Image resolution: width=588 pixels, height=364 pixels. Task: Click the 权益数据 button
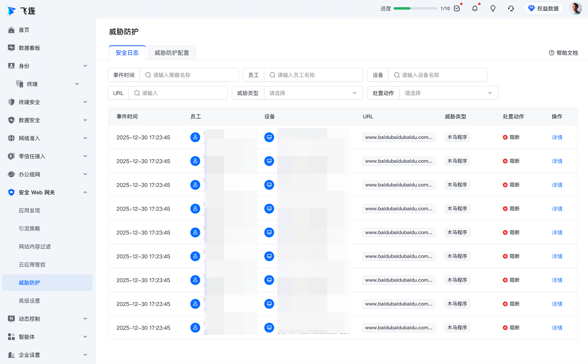pos(543,9)
